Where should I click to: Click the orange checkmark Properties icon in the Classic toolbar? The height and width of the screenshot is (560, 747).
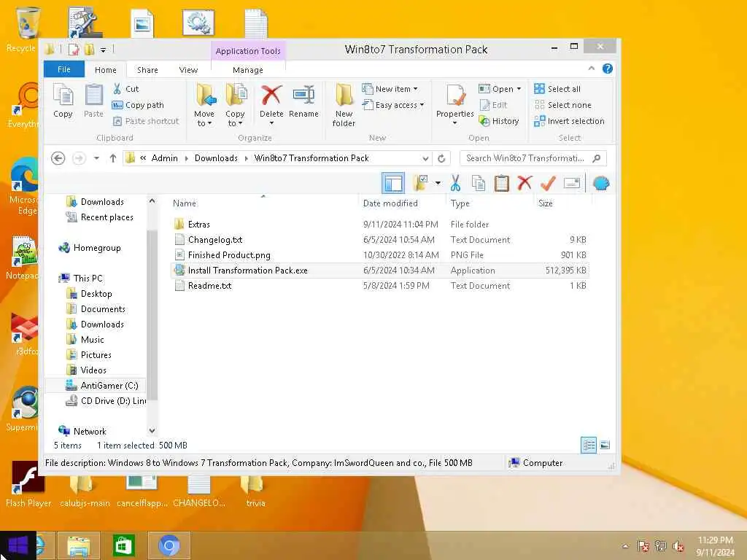tap(548, 183)
